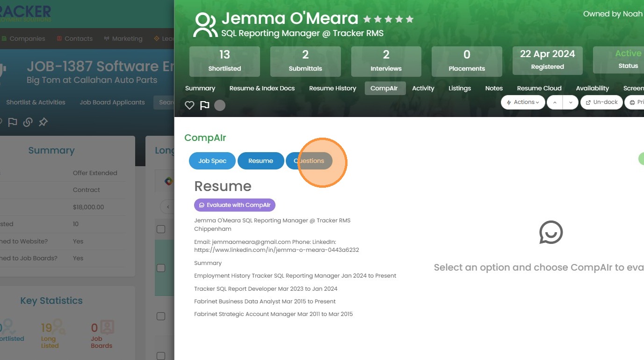Viewport: 644px width, 360px height.
Task: Click the 'Offer Extended' value in Summary panel
Action: (95, 173)
